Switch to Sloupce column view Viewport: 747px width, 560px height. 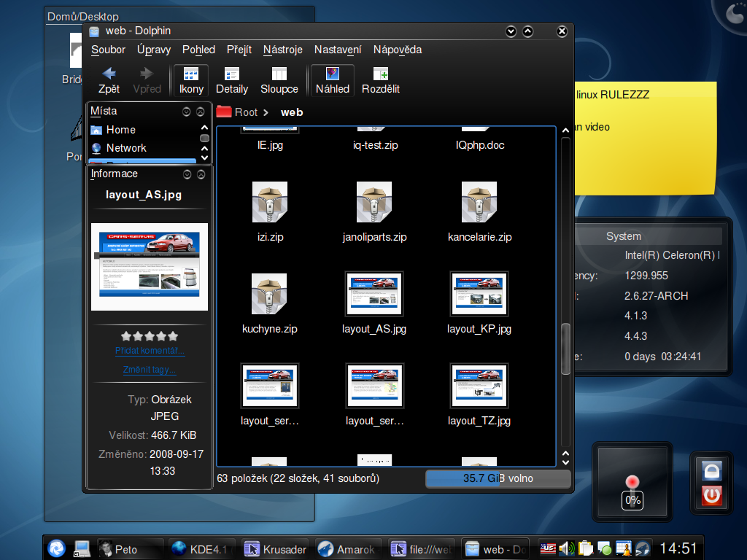click(x=279, y=80)
